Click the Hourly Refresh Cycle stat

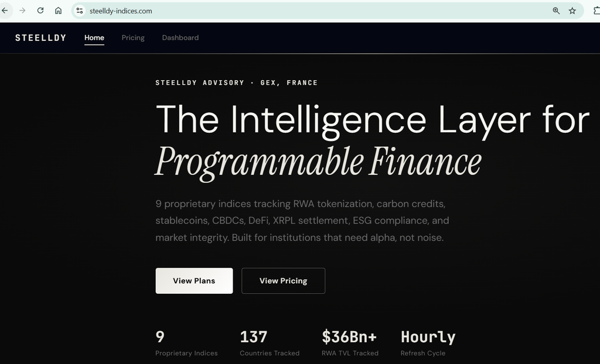click(x=428, y=343)
